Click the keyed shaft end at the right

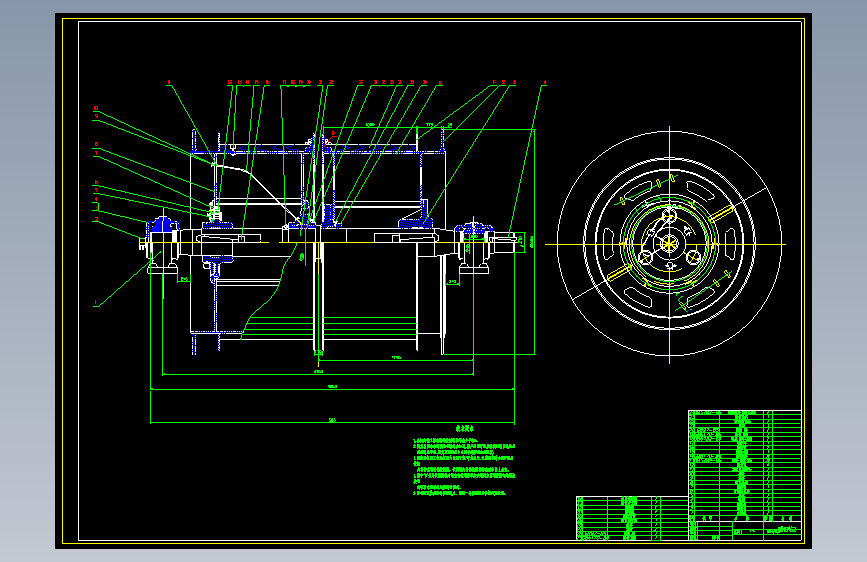[506, 240]
